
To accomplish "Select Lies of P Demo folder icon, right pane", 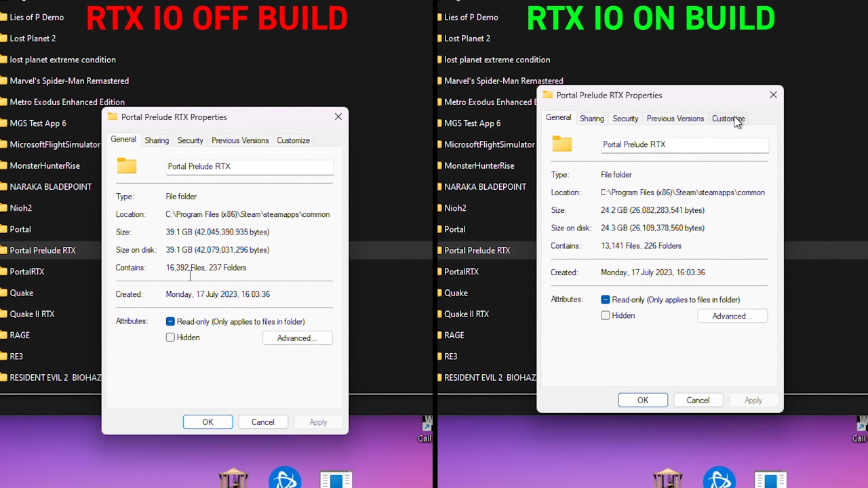I will point(439,17).
